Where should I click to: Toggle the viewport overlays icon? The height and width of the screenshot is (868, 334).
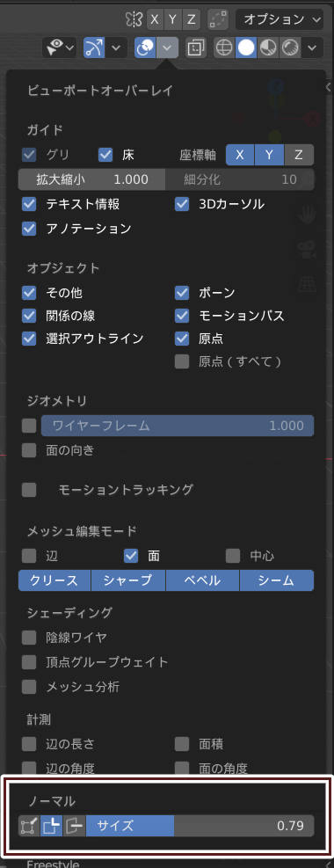point(145,48)
